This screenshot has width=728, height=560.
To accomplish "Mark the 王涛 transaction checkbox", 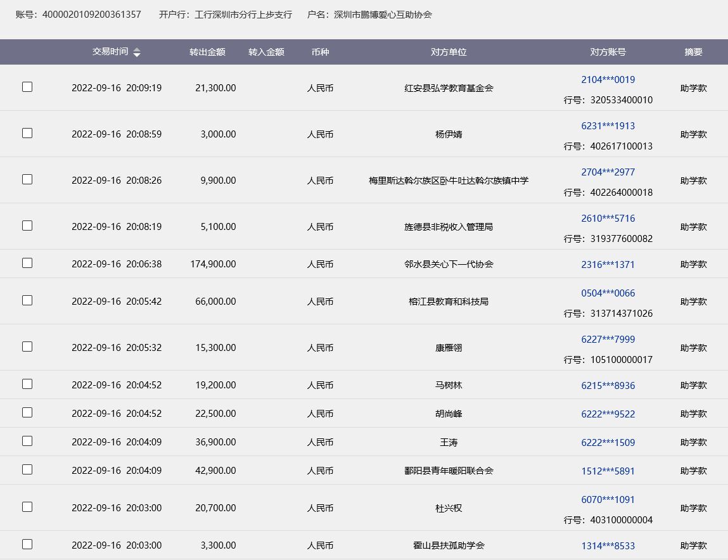I will point(27,441).
